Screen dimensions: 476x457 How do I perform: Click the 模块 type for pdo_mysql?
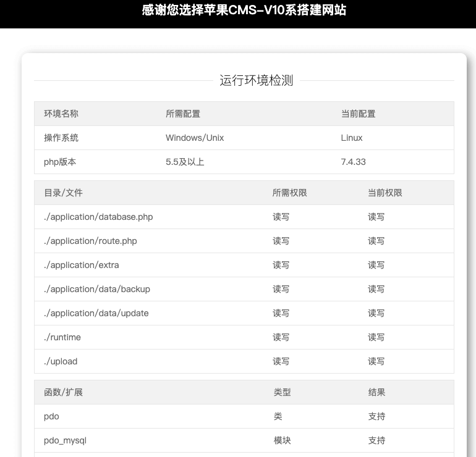point(283,440)
